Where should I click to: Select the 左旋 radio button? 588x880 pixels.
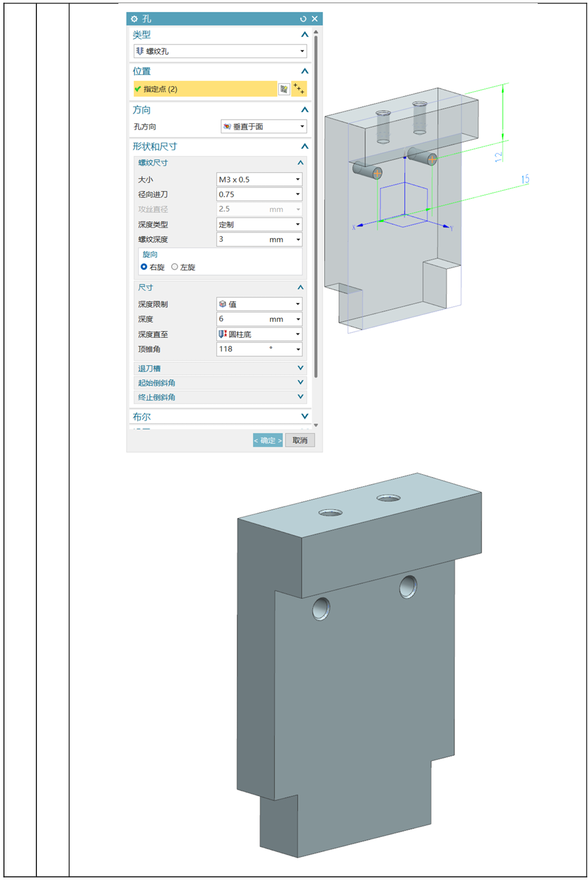[174, 267]
